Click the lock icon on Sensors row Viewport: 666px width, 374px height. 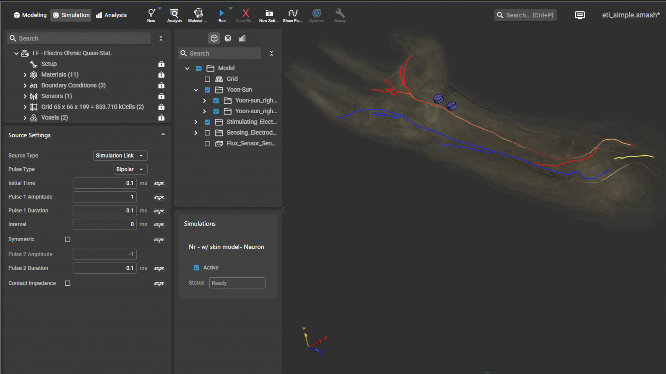click(x=161, y=96)
